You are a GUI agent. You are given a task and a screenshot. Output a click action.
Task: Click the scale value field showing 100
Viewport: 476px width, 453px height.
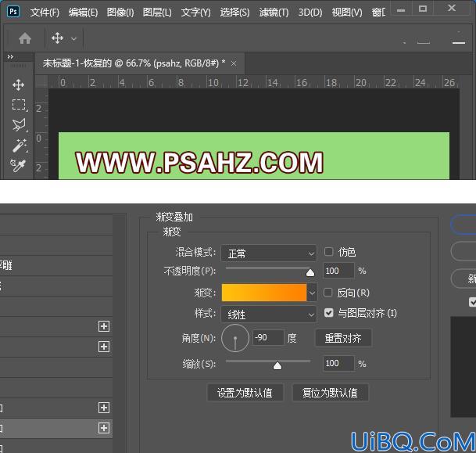coord(338,363)
